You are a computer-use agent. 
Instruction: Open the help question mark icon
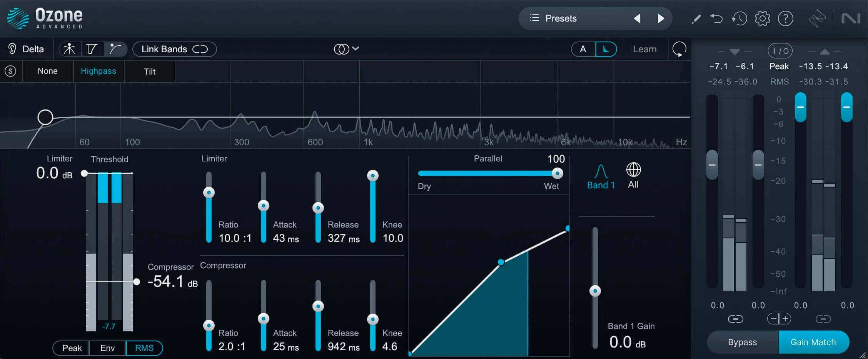(786, 18)
